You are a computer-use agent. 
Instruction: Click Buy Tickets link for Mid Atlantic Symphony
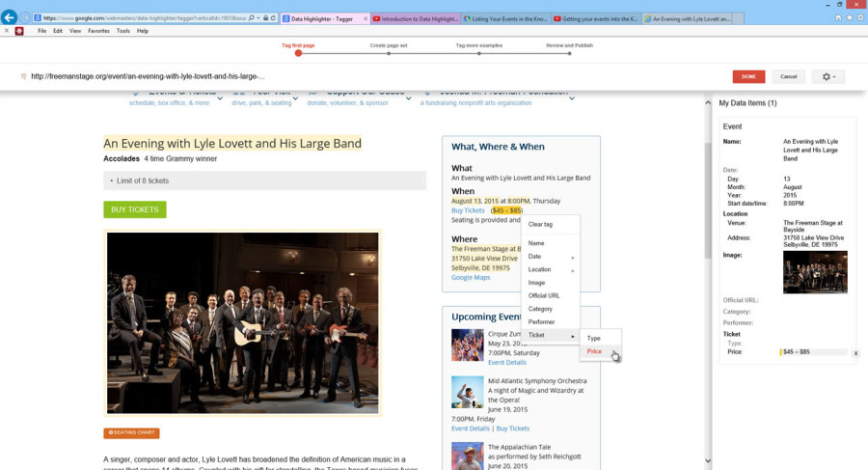[513, 429]
